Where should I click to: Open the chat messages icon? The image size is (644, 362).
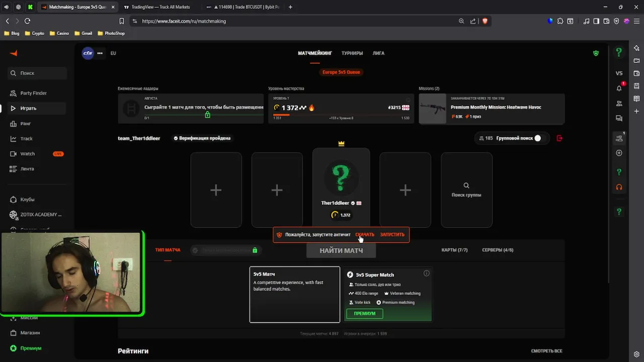click(619, 119)
